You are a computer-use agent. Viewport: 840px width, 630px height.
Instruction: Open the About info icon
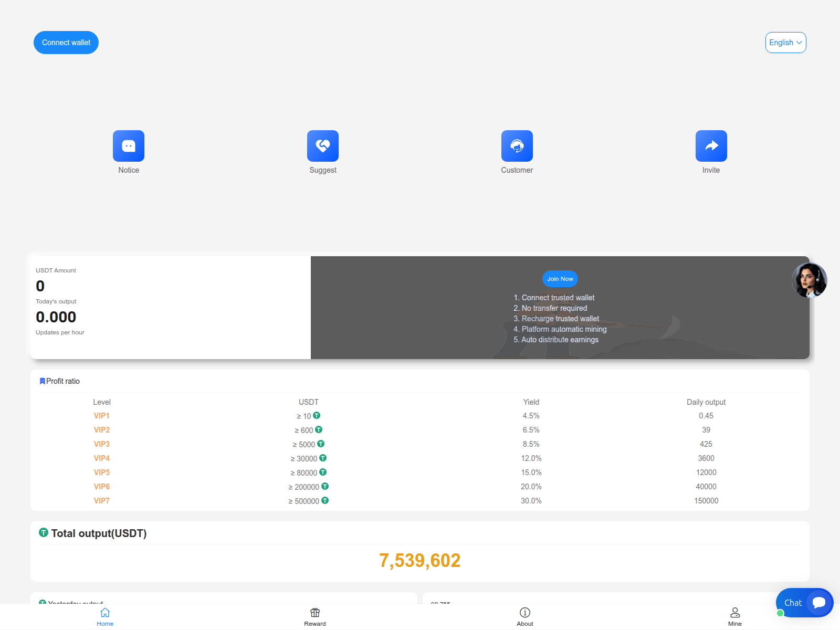point(524,612)
